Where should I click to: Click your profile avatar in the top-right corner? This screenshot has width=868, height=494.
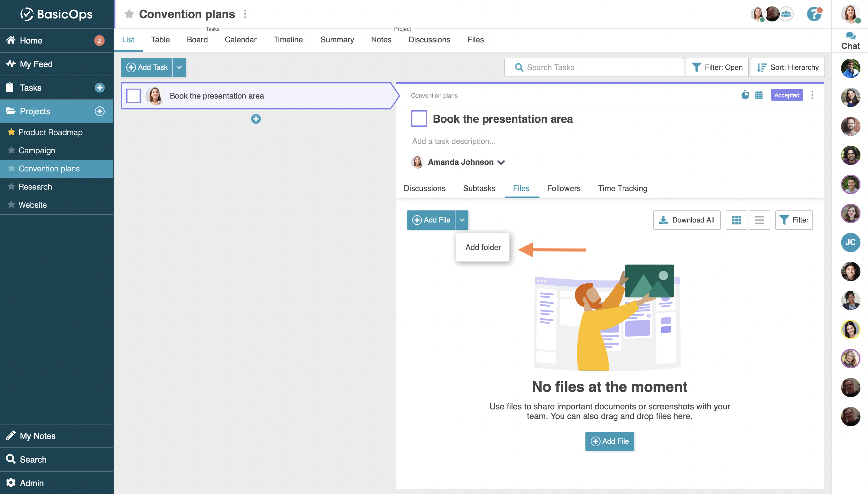pyautogui.click(x=850, y=14)
